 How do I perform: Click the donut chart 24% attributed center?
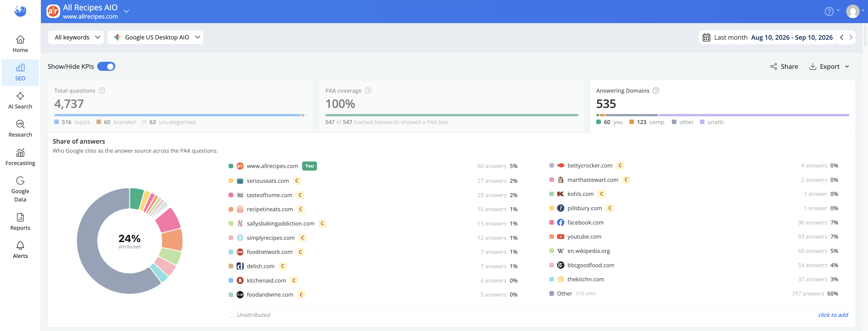[129, 241]
